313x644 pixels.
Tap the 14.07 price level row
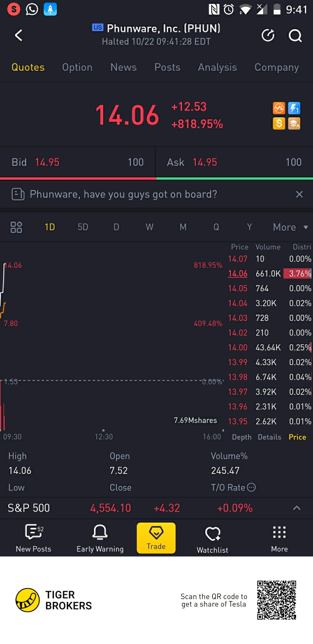coord(270,259)
